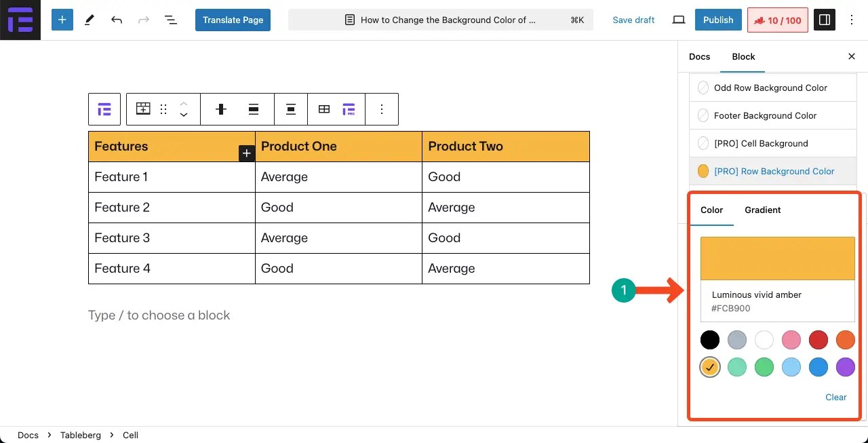Undo the last change

(x=117, y=20)
